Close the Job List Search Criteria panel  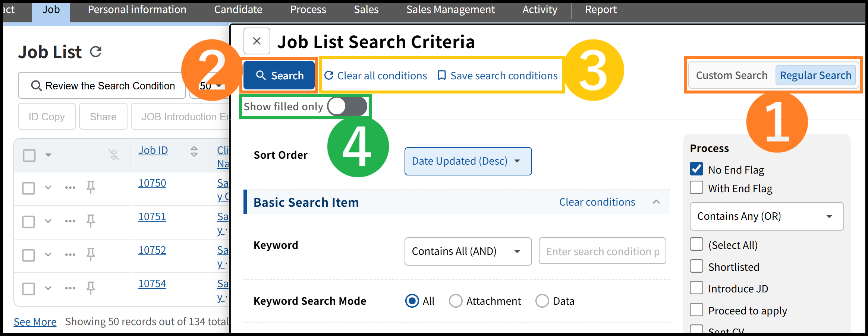(257, 41)
